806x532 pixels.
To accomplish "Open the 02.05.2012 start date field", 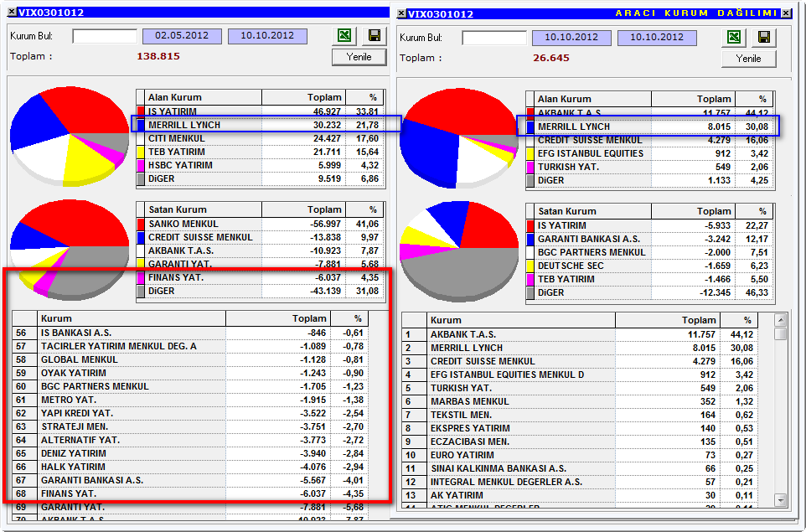I will pyautogui.click(x=182, y=36).
